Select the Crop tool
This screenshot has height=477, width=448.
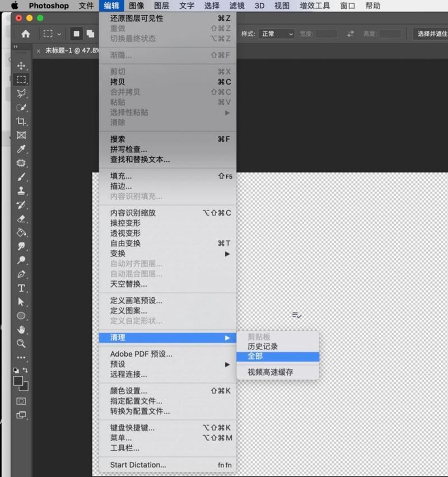click(x=21, y=121)
